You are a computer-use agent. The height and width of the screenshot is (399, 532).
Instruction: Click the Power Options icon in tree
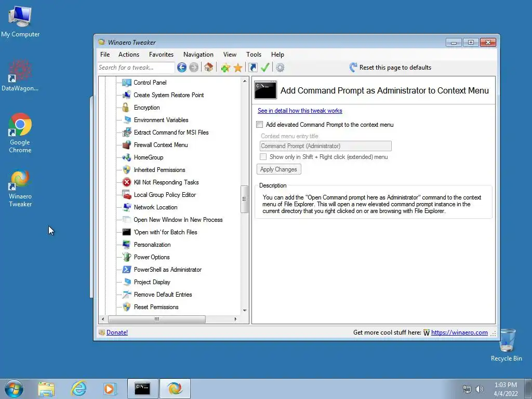pos(127,257)
